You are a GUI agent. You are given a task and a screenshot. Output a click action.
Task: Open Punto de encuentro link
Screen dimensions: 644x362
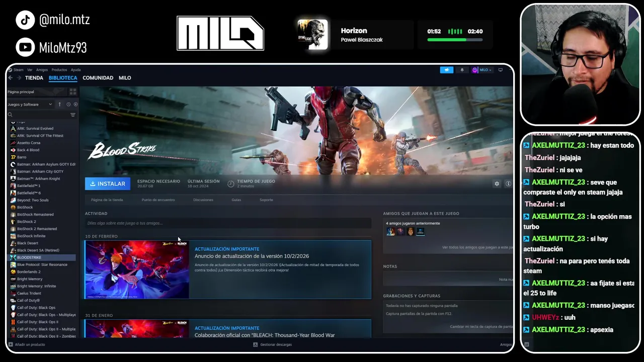158,200
